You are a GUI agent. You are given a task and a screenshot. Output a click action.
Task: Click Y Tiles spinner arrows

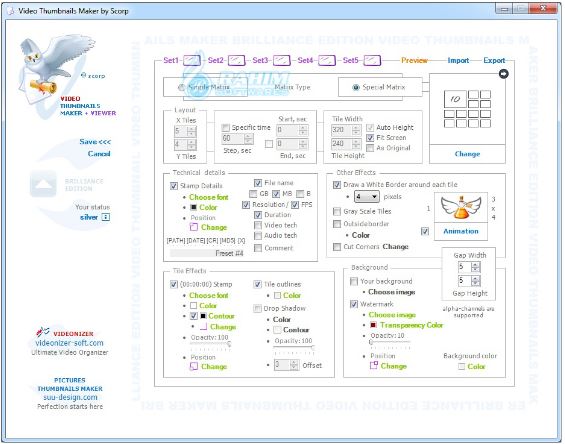tap(192, 145)
